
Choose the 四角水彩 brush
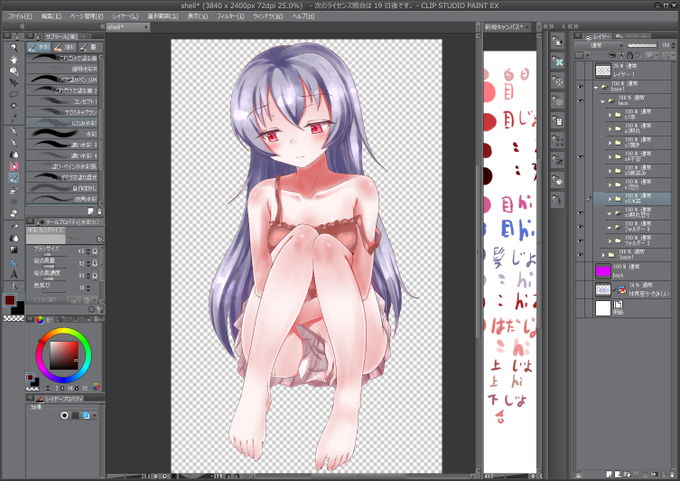pyautogui.click(x=62, y=198)
